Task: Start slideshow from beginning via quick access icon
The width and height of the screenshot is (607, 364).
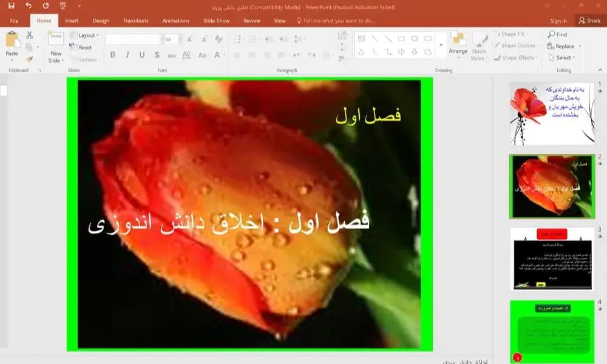Action: pos(63,6)
